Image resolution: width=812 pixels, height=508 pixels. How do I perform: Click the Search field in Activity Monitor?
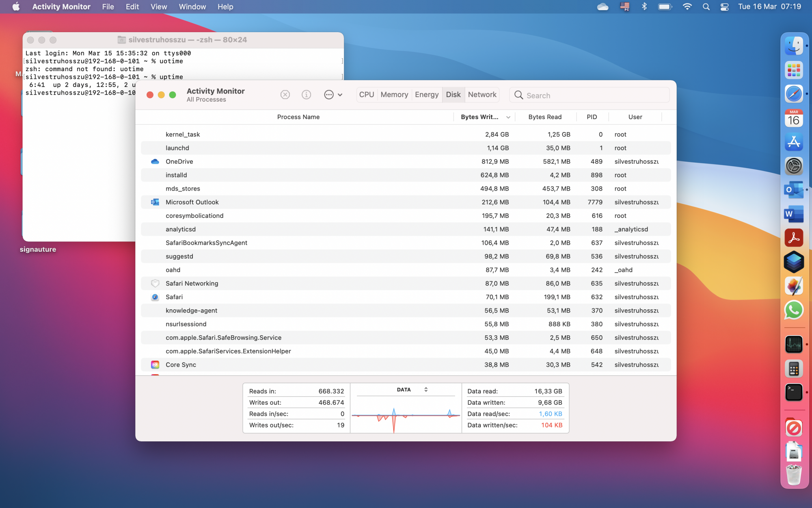[x=589, y=95]
